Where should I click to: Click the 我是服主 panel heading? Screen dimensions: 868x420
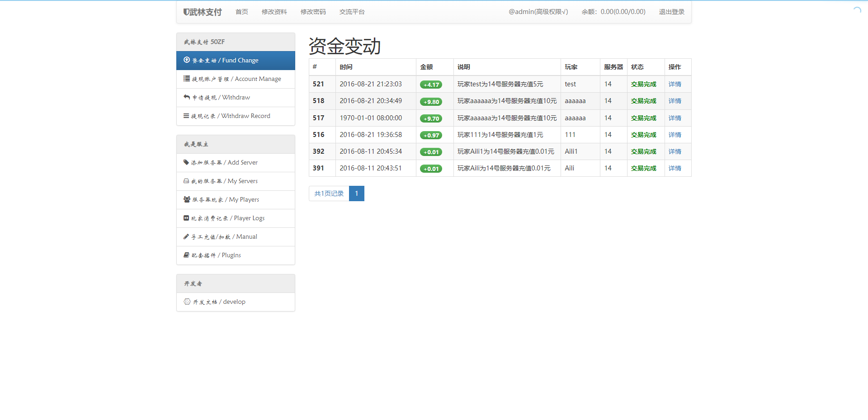[236, 144]
